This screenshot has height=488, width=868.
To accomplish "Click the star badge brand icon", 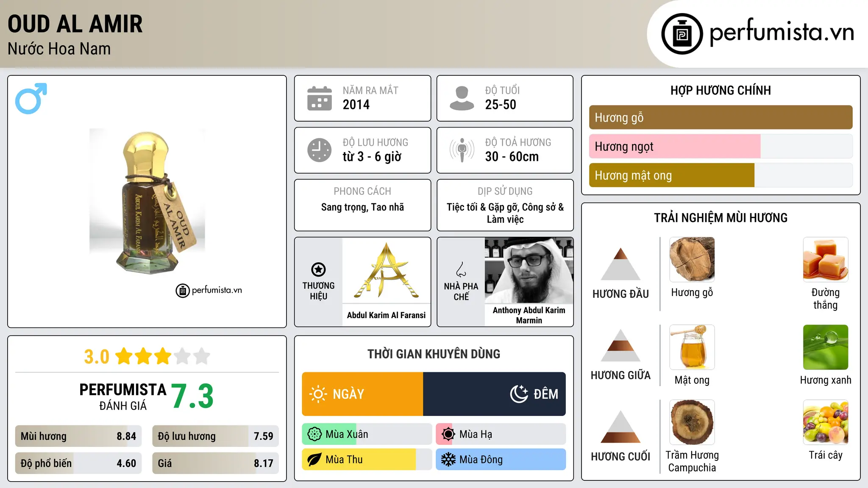I will coord(318,269).
